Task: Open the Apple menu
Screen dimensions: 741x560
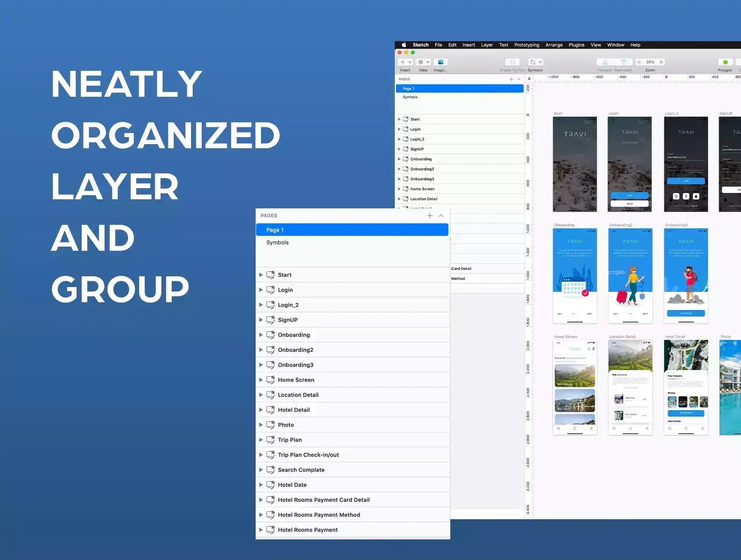Action: 404,45
